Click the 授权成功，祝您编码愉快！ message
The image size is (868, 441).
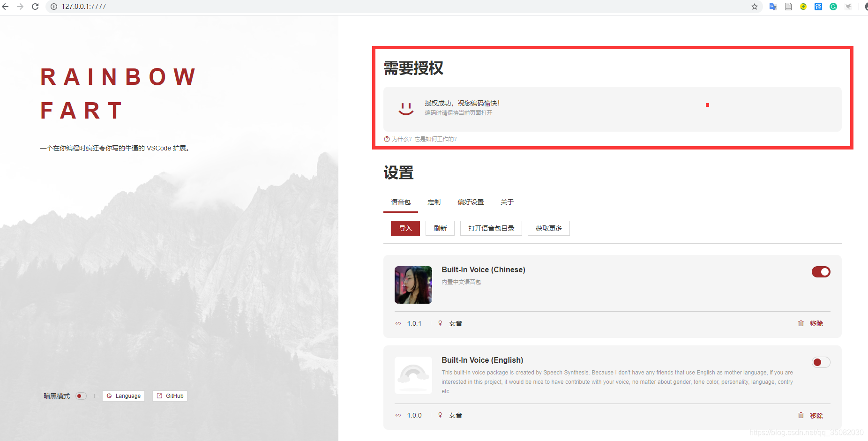462,103
